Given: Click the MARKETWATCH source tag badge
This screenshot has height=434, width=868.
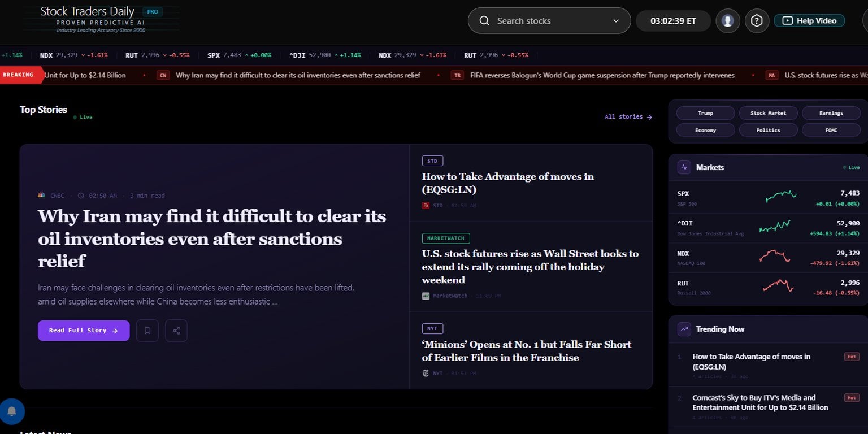Looking at the screenshot, I should [446, 238].
